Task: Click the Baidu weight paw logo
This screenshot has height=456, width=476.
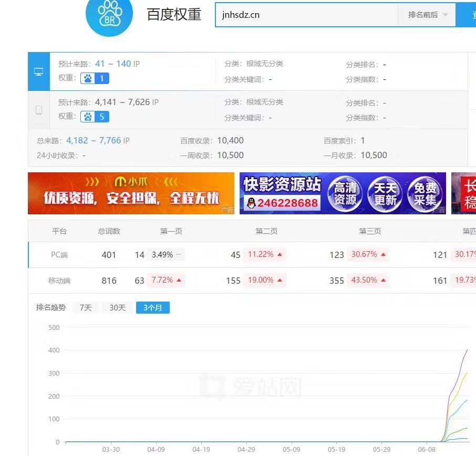Action: pyautogui.click(x=109, y=17)
